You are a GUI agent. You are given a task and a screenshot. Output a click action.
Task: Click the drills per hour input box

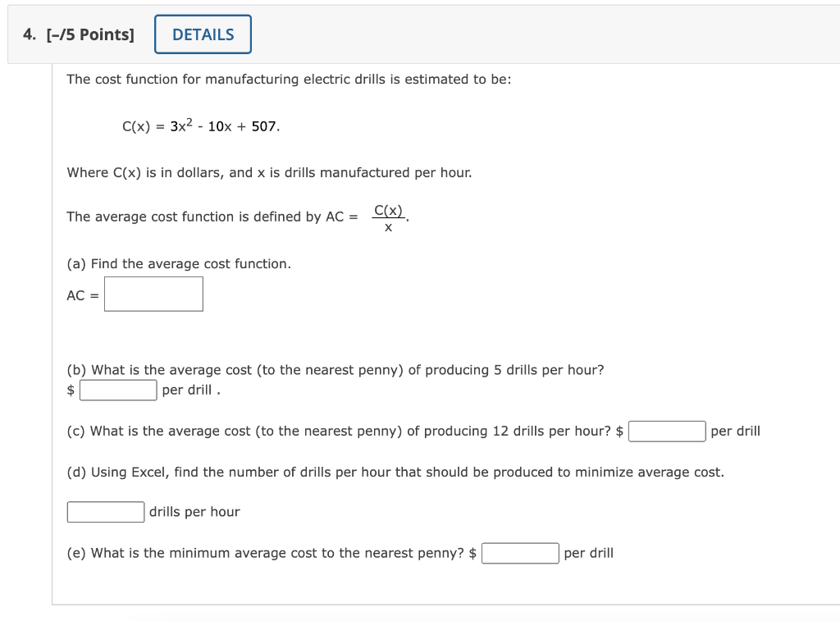pyautogui.click(x=105, y=511)
